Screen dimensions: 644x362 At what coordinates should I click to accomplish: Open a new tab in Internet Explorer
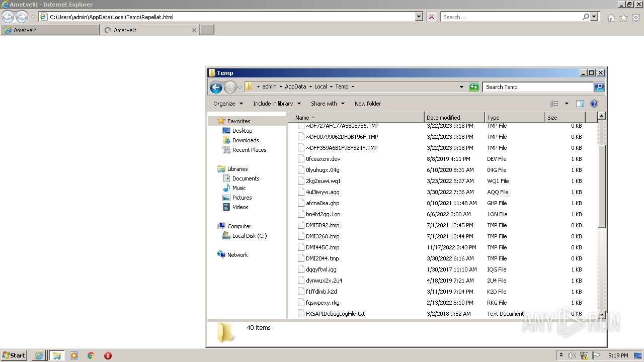pyautogui.click(x=207, y=30)
